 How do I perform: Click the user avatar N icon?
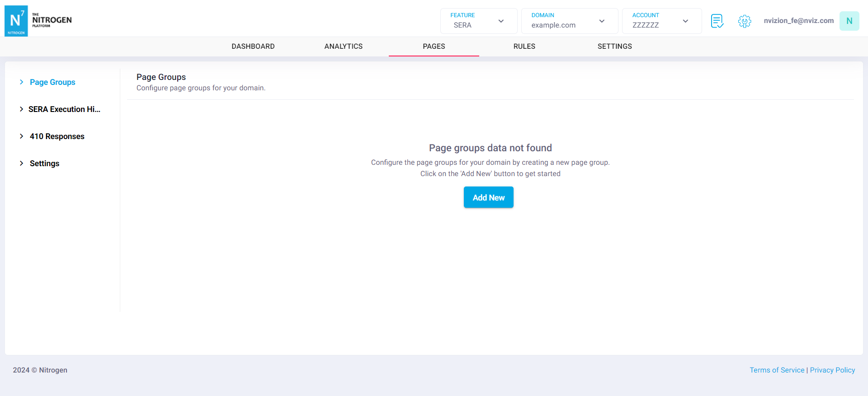point(849,21)
